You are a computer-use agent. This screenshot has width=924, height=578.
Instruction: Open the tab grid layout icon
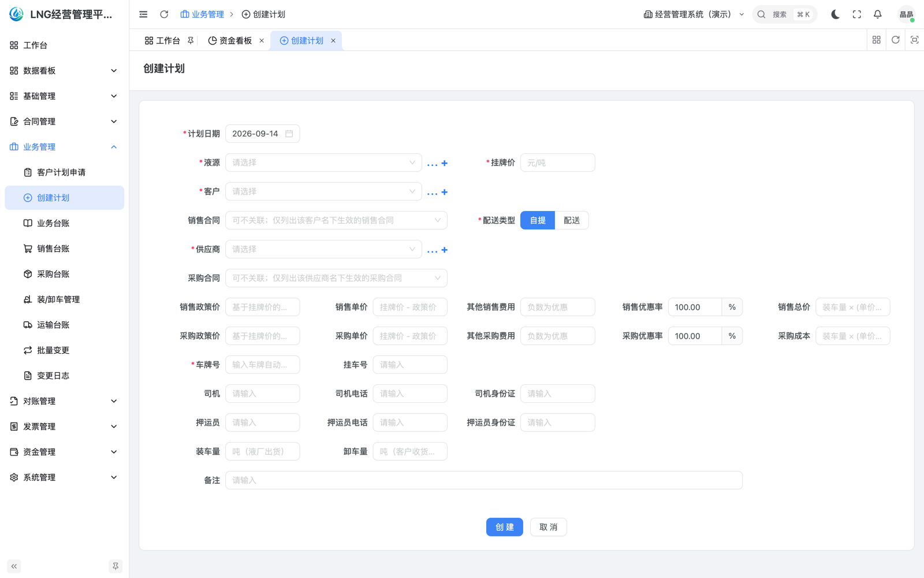pos(876,40)
